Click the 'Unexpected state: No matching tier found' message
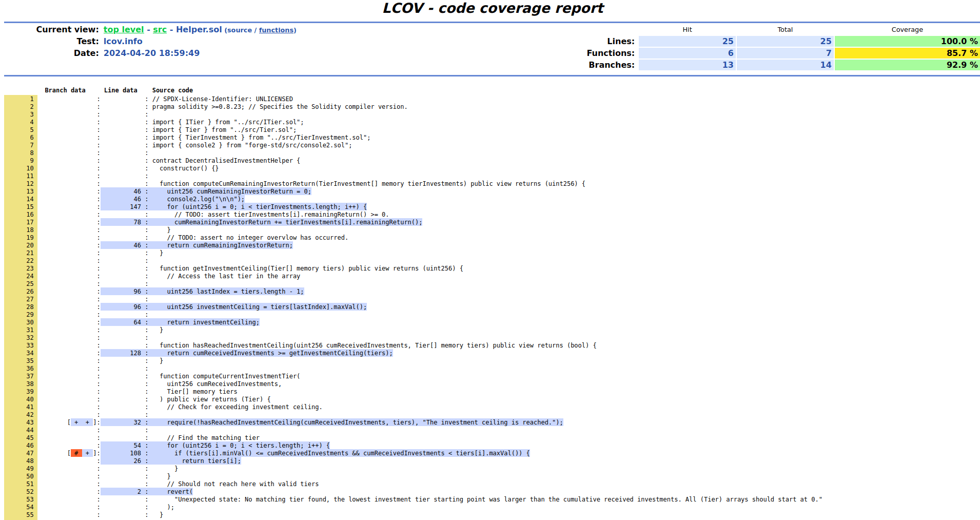The image size is (980, 520). coord(498,499)
